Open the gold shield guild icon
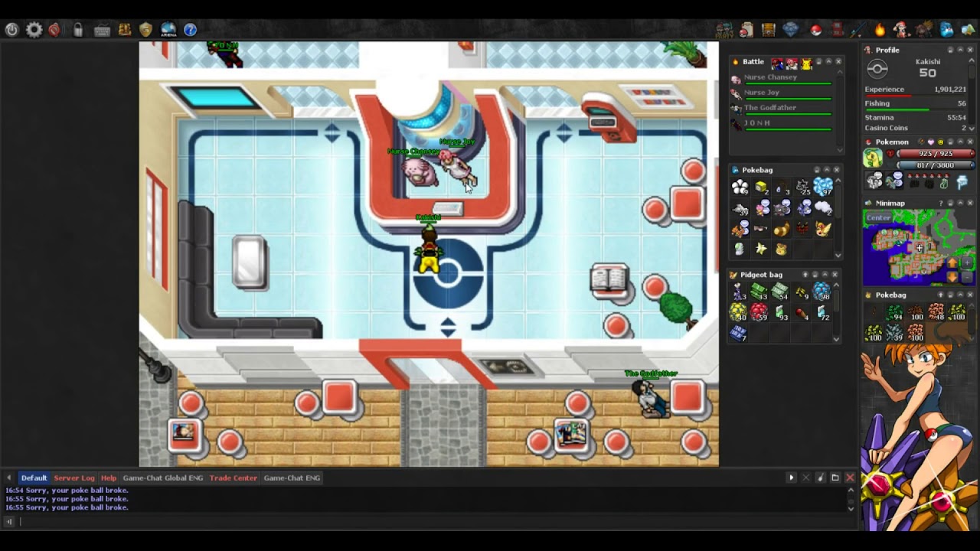980x551 pixels. 145,30
